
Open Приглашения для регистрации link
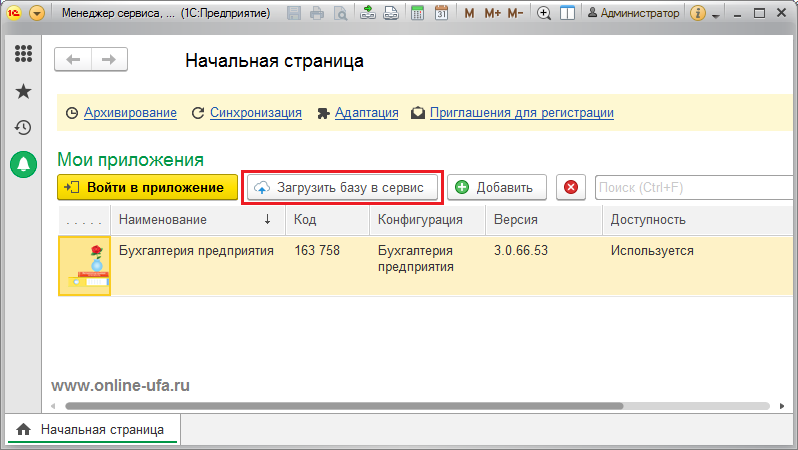[522, 112]
